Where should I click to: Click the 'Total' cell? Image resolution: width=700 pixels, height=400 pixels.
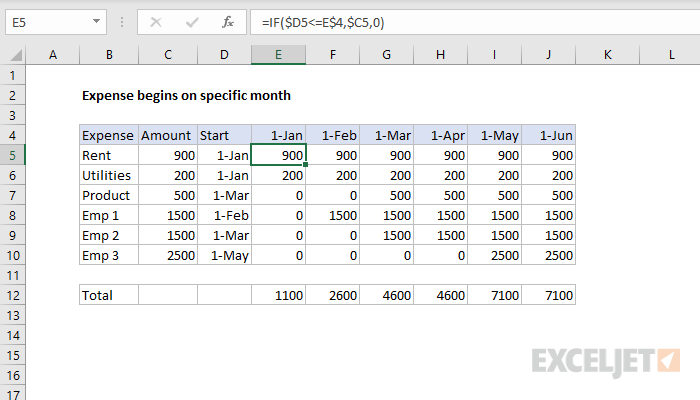click(109, 295)
